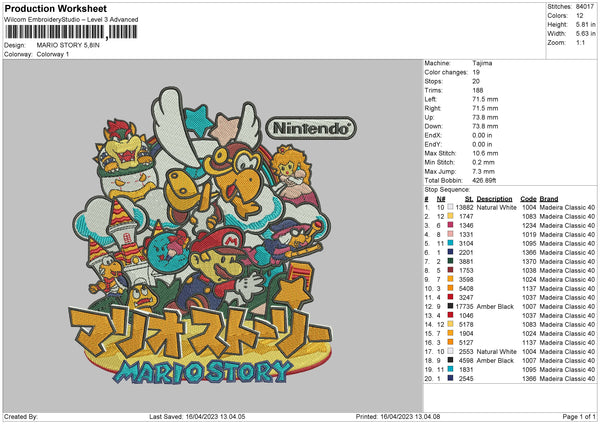The image size is (600, 424).
Task: Select the black swatch in stop row 18
Action: coord(450,360)
